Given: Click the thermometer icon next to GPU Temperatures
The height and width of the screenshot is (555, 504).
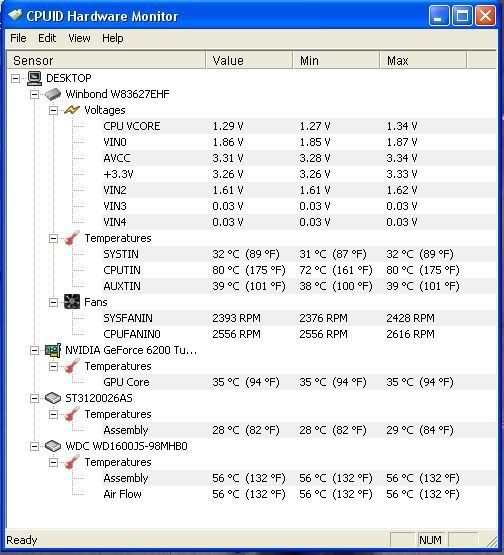Looking at the screenshot, I should [72, 366].
